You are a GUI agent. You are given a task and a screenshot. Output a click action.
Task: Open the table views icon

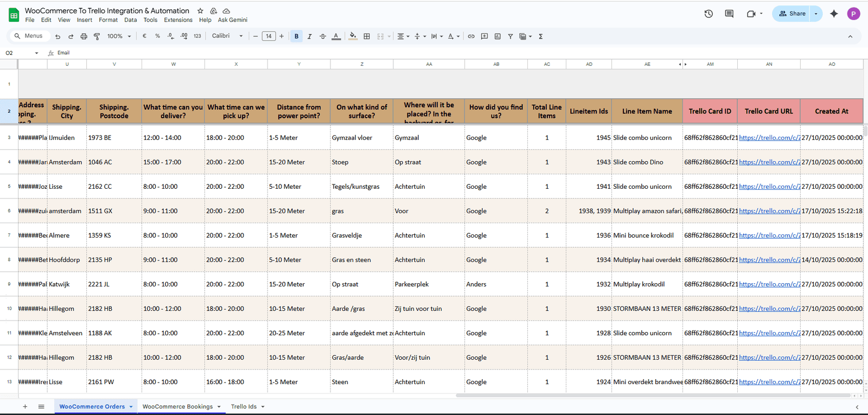click(x=525, y=36)
